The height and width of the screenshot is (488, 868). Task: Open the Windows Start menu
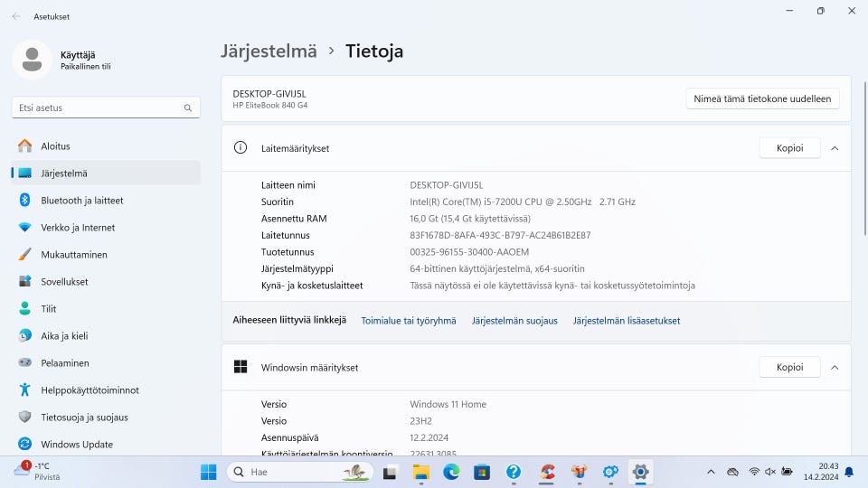[209, 472]
